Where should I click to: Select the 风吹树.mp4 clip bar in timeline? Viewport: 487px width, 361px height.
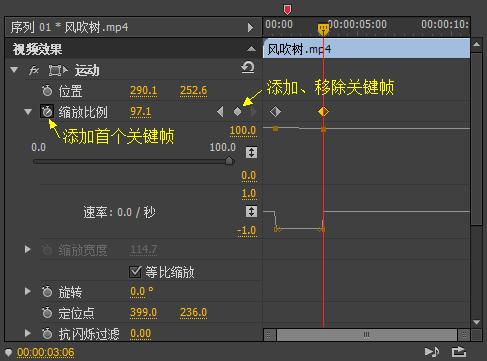[x=366, y=49]
